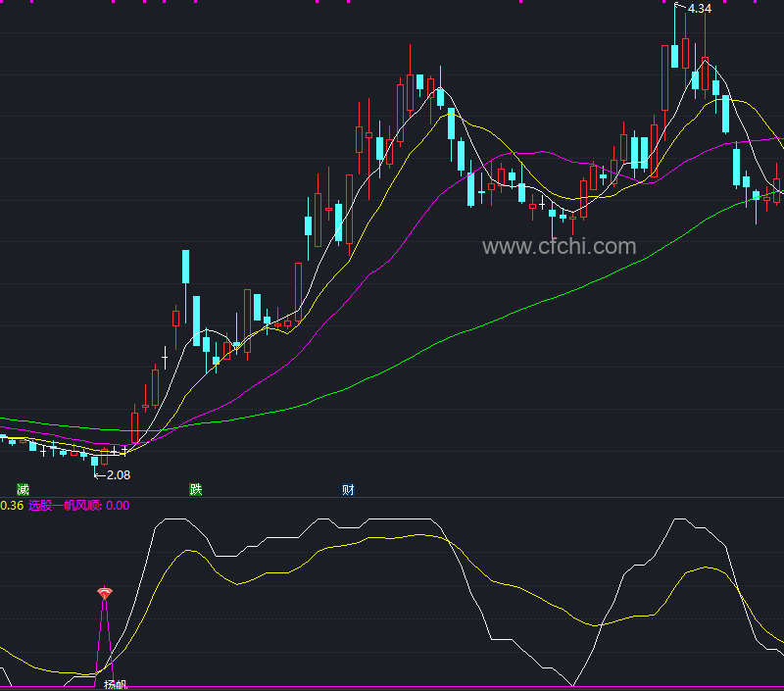This screenshot has height=691, width=784.
Task: Select the 2.08 low price label
Action: [119, 475]
